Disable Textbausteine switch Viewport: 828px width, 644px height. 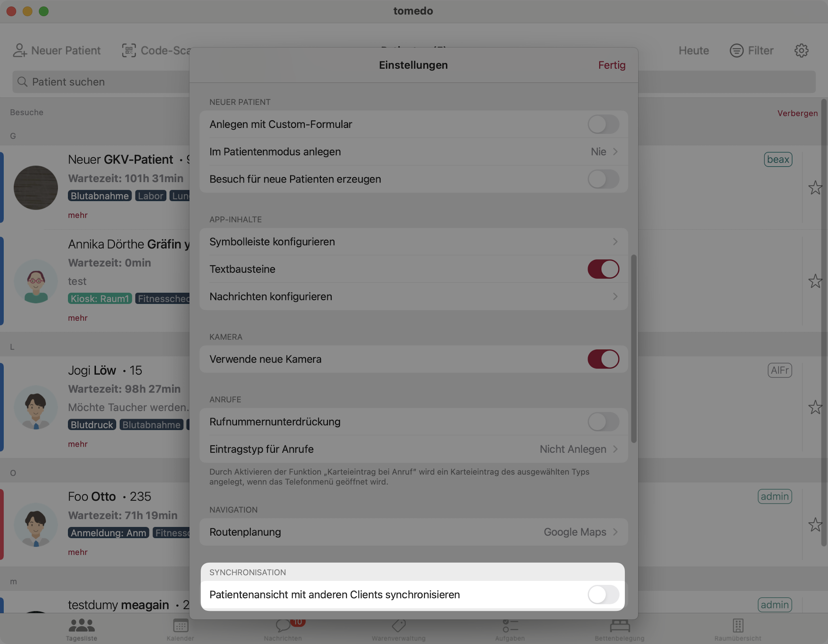[603, 269]
